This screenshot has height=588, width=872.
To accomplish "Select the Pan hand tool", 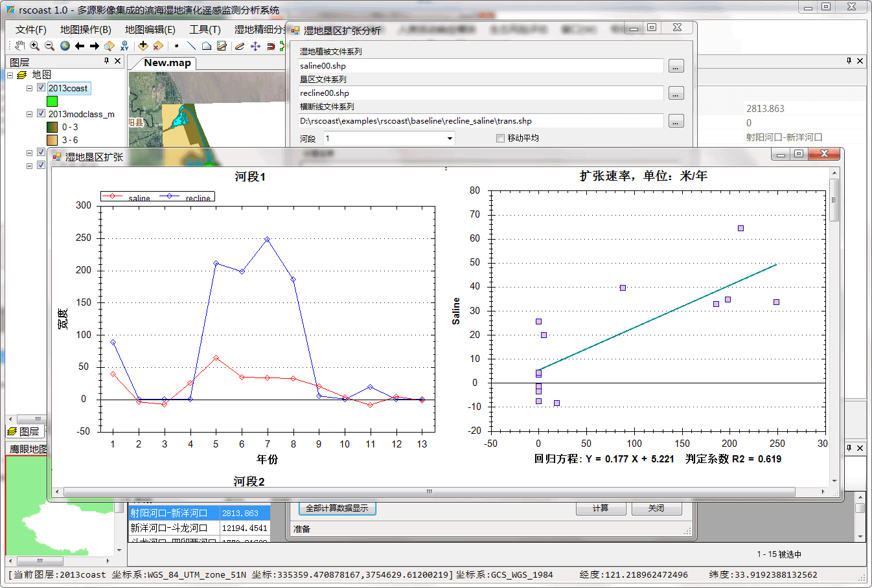I will 20,46.
